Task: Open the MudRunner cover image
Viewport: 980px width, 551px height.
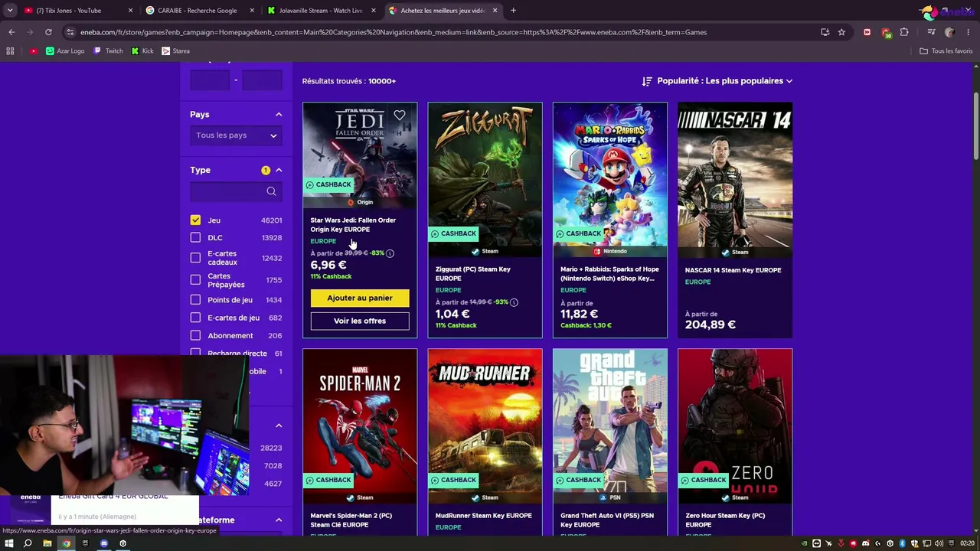Action: [485, 426]
